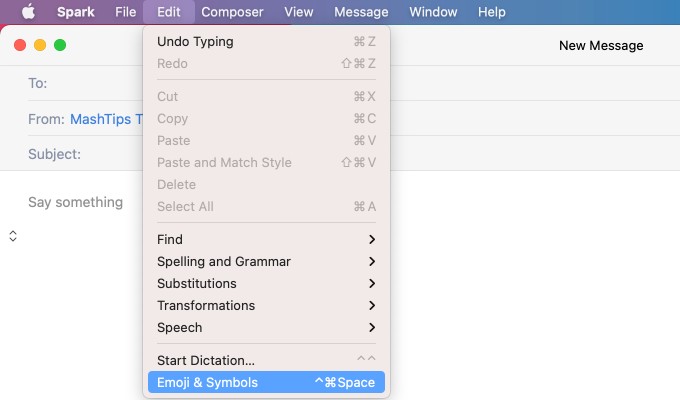
Task: Click the MashTips sender account link
Action: pos(107,119)
